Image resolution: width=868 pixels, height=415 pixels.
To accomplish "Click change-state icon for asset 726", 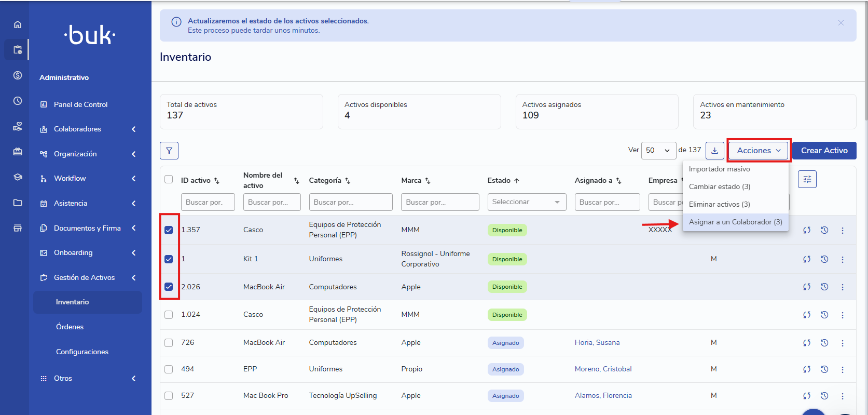I will point(807,343).
